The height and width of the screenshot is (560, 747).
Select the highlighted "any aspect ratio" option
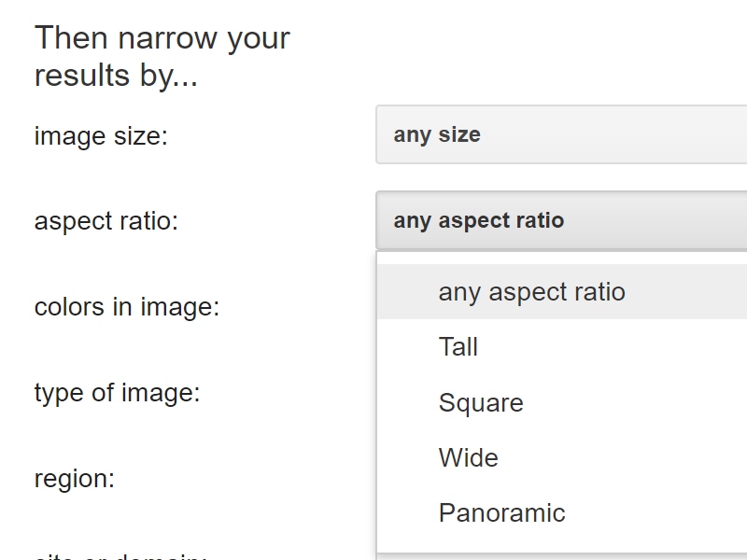click(x=531, y=292)
